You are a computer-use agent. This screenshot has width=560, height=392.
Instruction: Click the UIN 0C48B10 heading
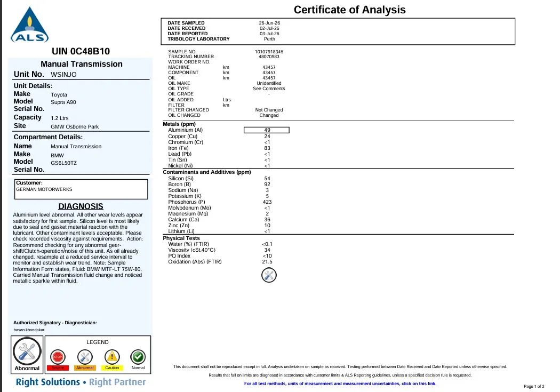click(81, 51)
